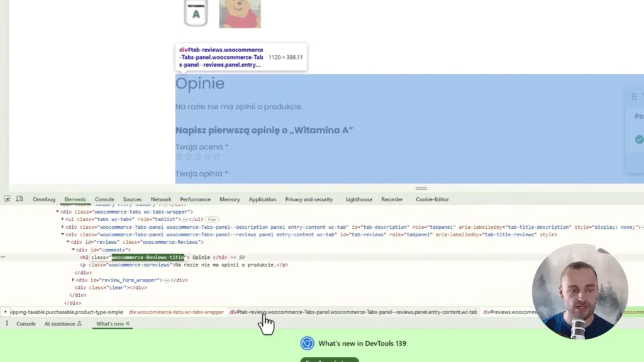Viewport: 644px width, 362px height.
Task: Collapse the div id comments node
Action: (x=73, y=250)
